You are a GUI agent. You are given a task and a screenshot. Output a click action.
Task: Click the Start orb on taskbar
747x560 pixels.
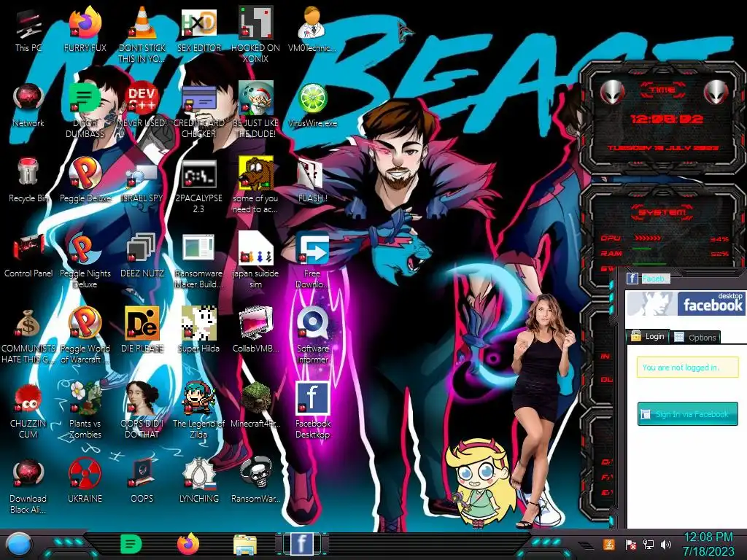point(19,545)
